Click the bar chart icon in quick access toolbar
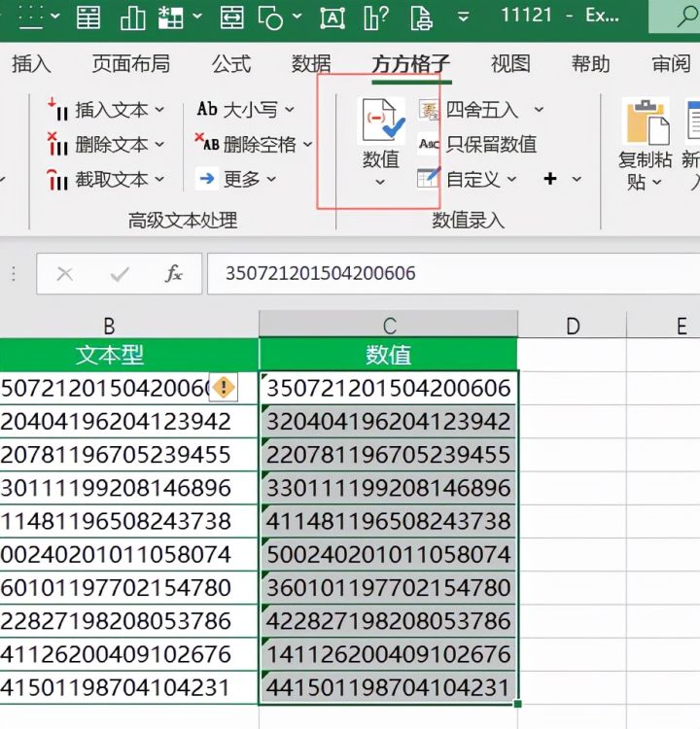 tap(132, 17)
